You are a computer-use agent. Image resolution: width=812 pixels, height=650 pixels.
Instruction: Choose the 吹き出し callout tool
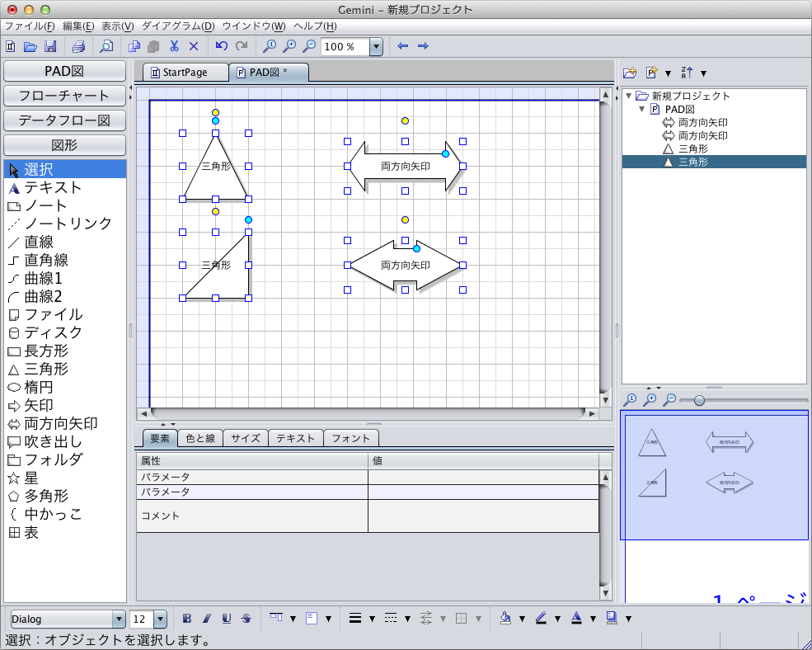click(65, 441)
